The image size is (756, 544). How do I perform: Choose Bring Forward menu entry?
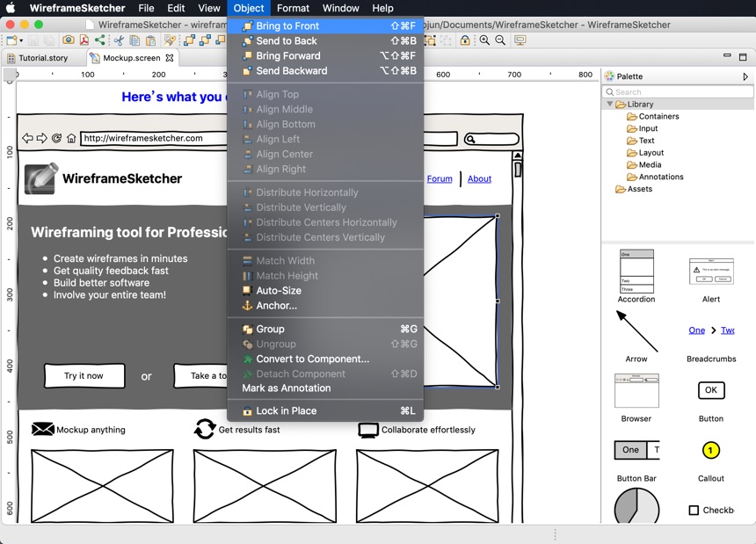325,56
